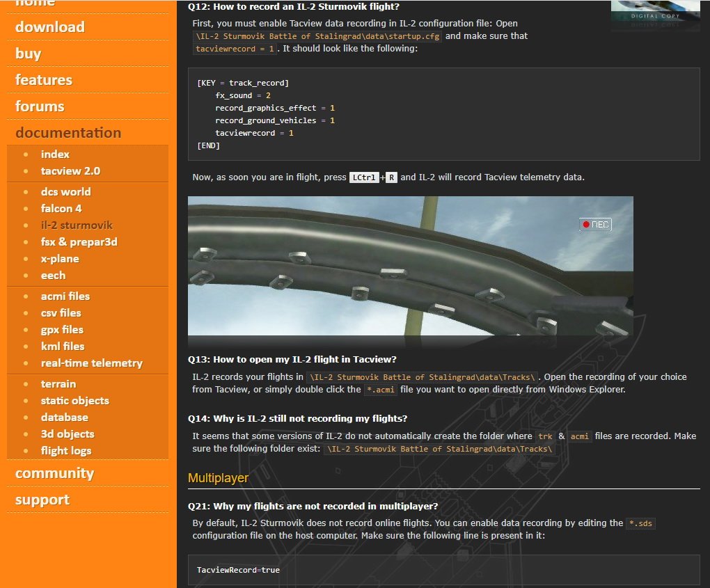This screenshot has width=710, height=588.
Task: Click the 'record_graphics_effect = 1' line
Action: (275, 108)
